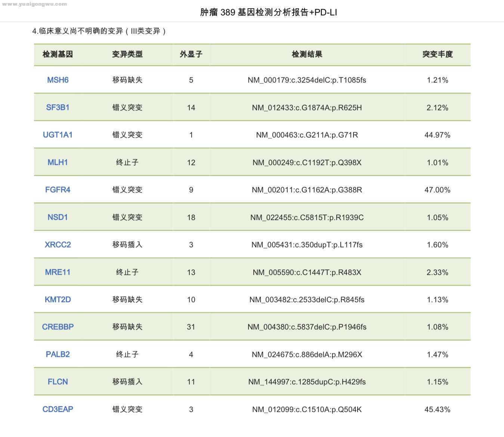The image size is (504, 437).
Task: Select the report title 肿瘤 389 基因检测分析报告+PD-LI
Action: [x=269, y=12]
